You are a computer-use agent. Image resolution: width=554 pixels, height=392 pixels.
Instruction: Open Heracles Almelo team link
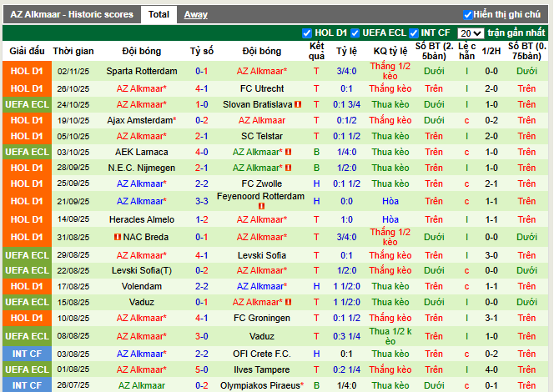click(142, 219)
